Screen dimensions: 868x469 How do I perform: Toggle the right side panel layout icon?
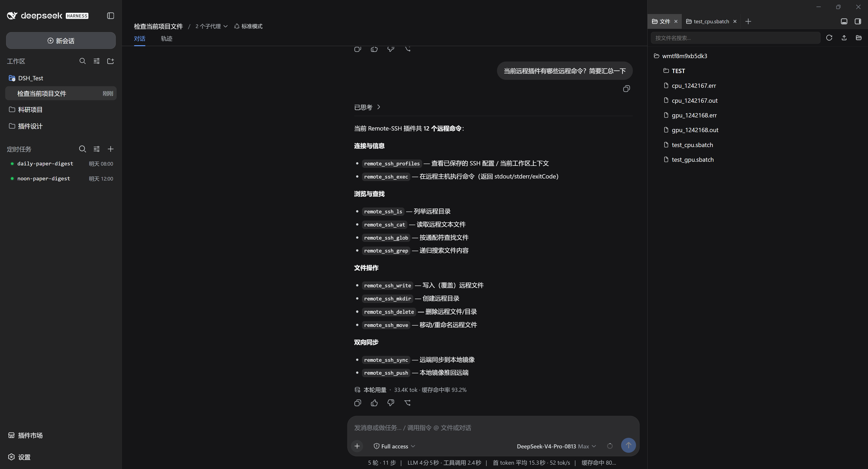tap(858, 21)
